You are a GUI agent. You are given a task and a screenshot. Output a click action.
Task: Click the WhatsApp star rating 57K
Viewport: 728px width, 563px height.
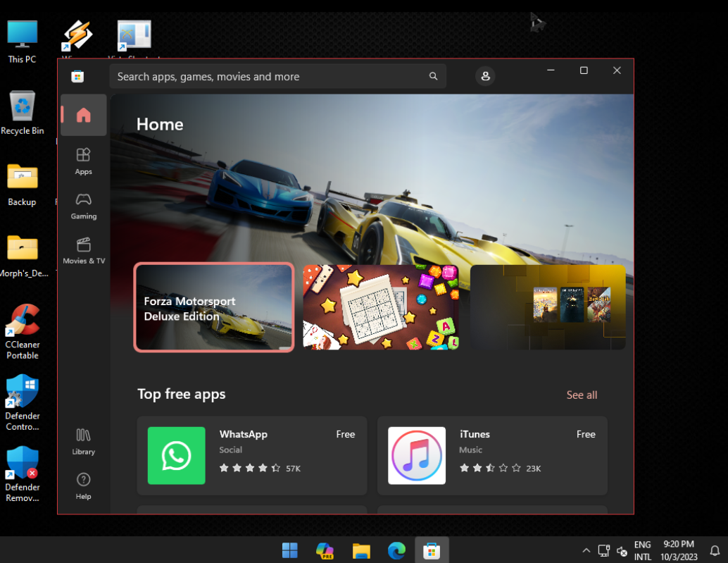pos(260,469)
